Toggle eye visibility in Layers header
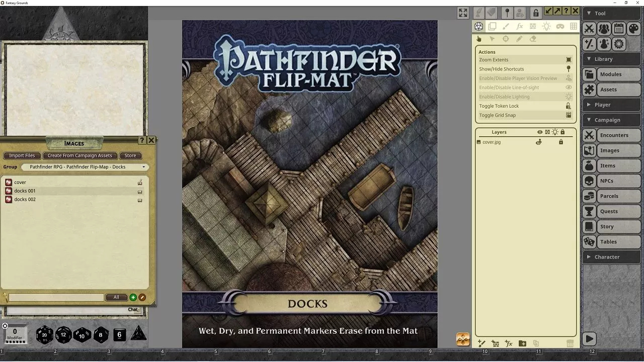This screenshot has width=644, height=362. pos(540,132)
